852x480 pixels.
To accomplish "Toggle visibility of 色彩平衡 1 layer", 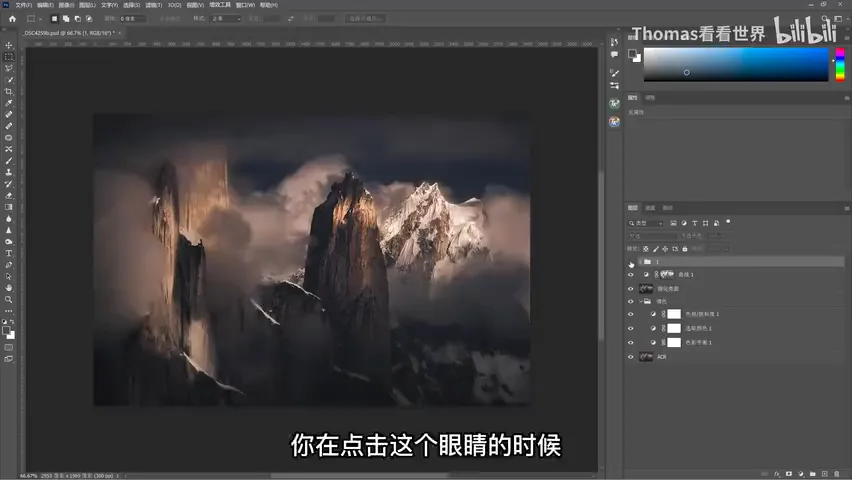I will pos(631,343).
